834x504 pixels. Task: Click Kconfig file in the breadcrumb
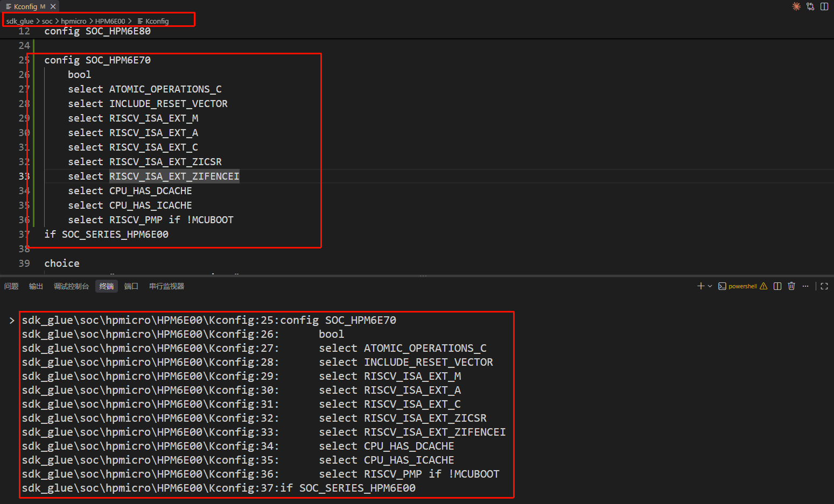click(153, 22)
